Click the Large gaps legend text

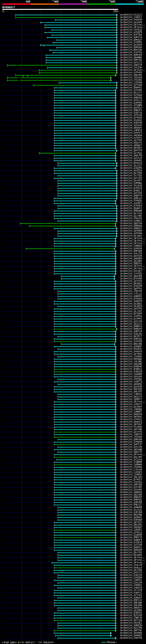(x=28, y=642)
